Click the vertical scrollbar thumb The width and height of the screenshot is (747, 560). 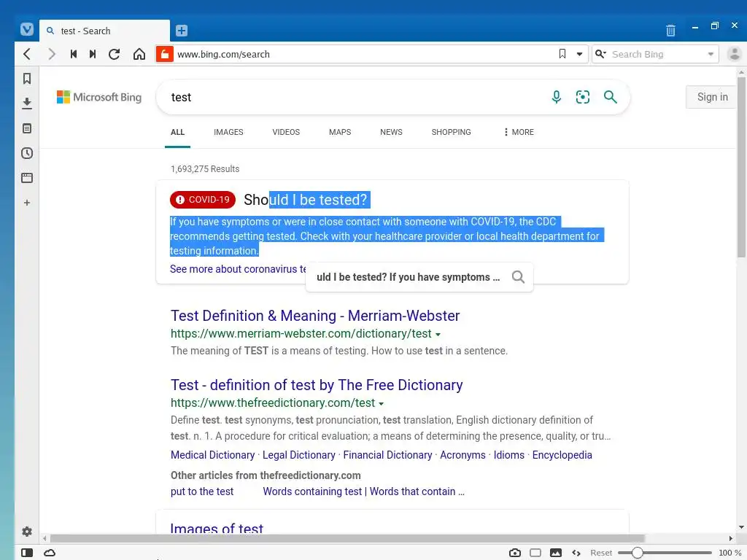(x=741, y=167)
